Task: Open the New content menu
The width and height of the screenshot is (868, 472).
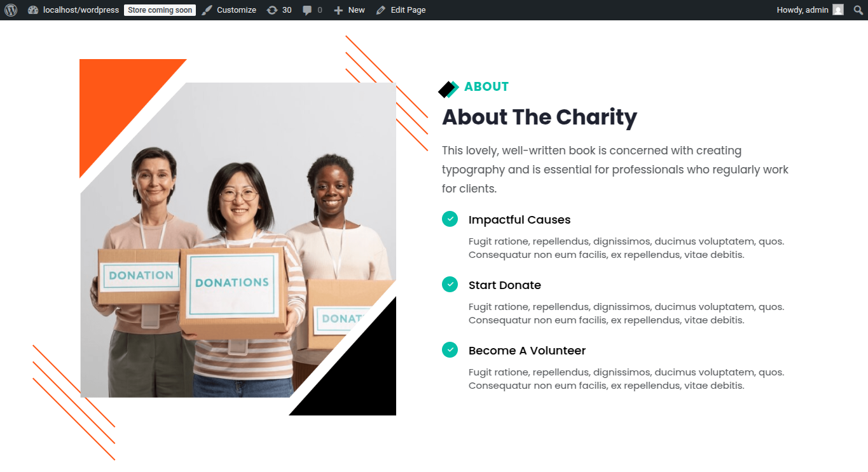Action: pos(349,10)
